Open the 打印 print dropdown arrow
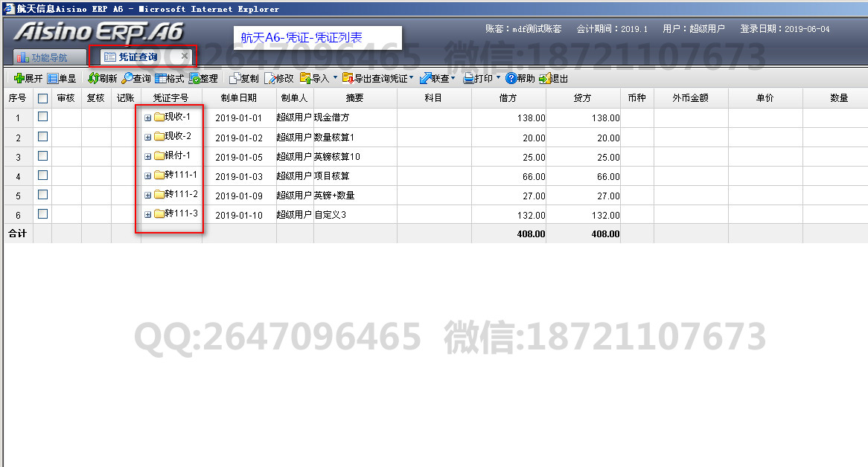 point(498,78)
